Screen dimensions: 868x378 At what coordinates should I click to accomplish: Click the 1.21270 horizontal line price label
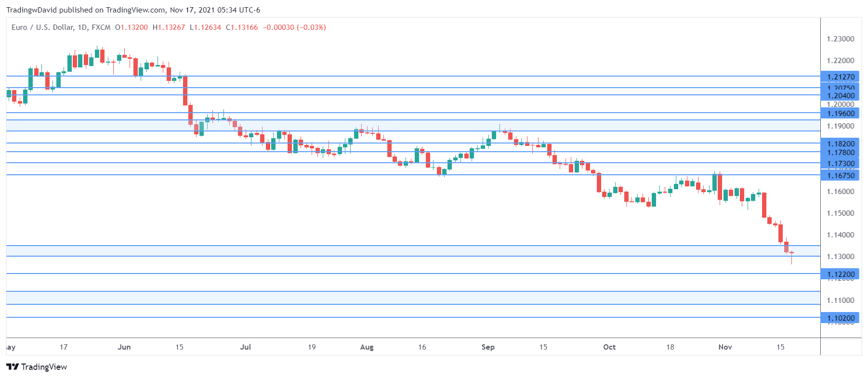click(841, 77)
